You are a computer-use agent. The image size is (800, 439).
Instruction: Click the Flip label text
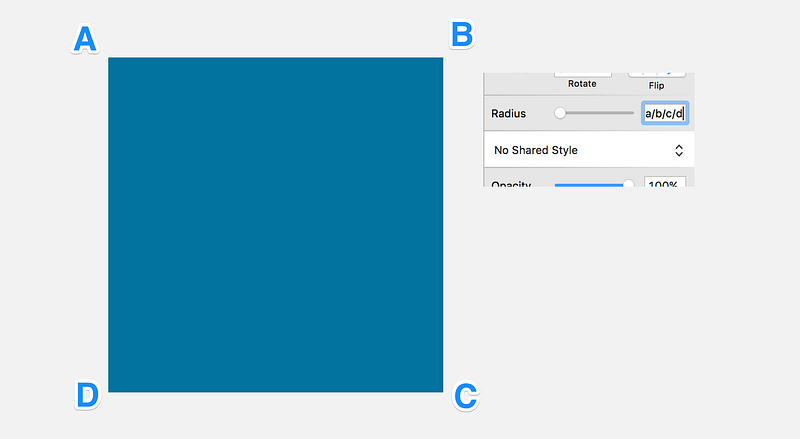(657, 85)
